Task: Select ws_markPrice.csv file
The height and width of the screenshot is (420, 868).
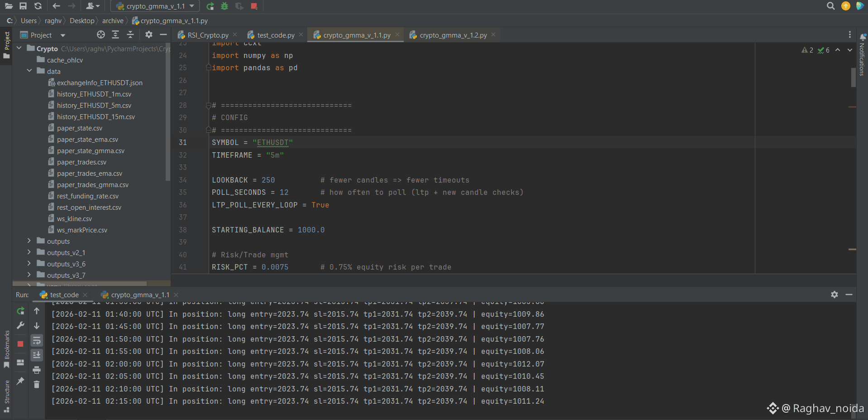Action: click(x=82, y=230)
